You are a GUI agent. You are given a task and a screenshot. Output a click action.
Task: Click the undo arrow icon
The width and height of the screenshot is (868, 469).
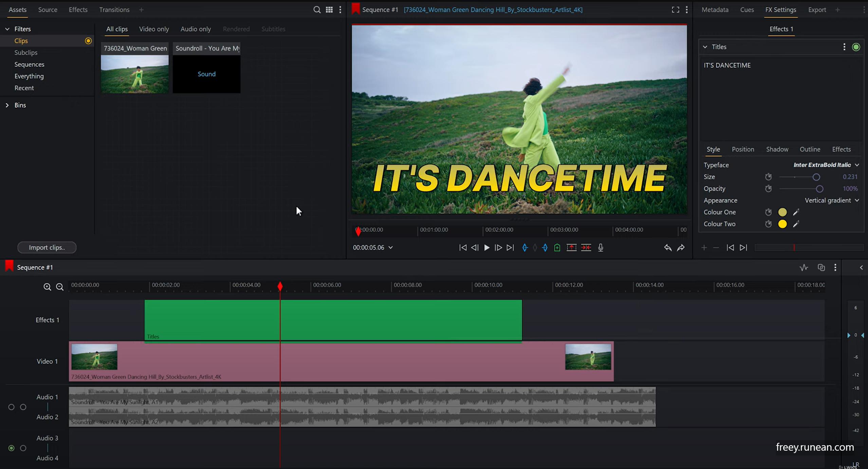coord(667,248)
